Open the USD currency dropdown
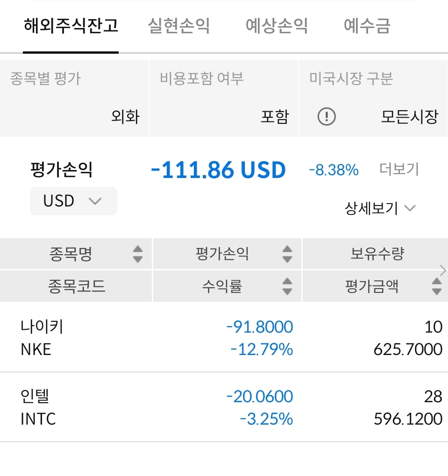 click(x=73, y=201)
